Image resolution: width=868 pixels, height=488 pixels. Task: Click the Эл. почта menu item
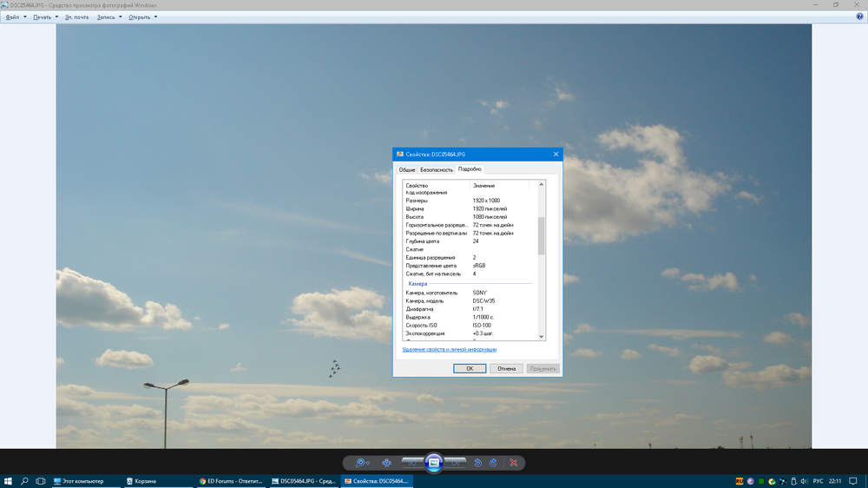[76, 17]
